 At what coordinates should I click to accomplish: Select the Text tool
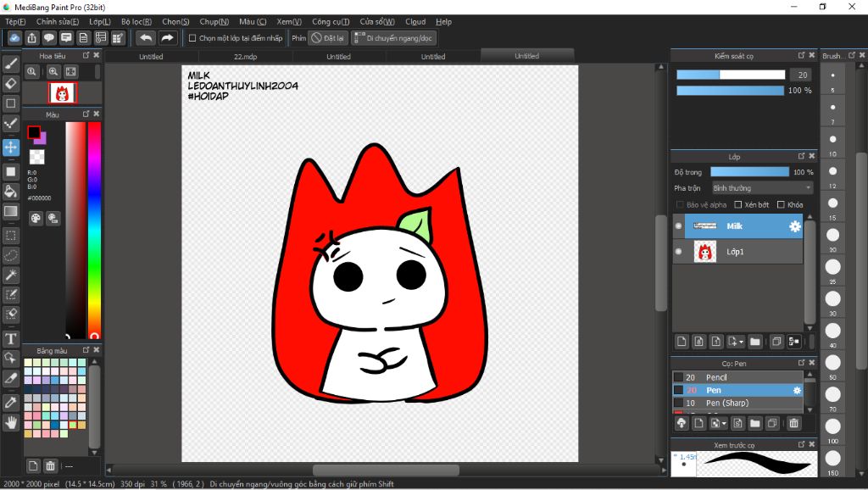(10, 338)
